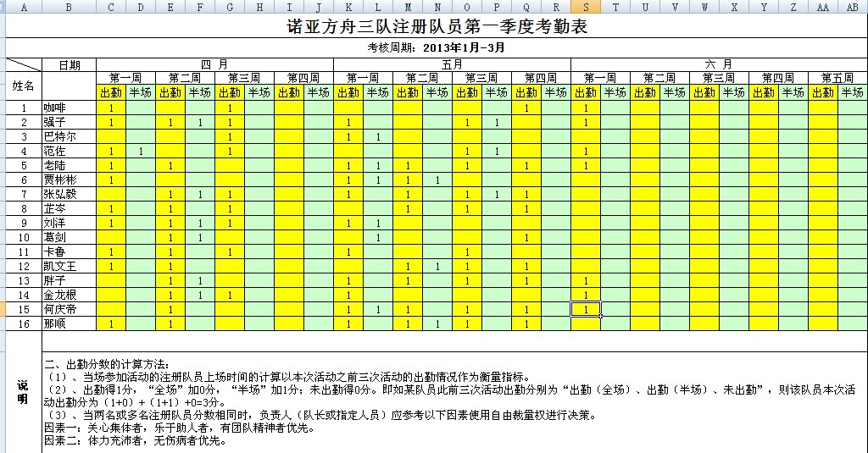Image resolution: width=868 pixels, height=453 pixels.
Task: Click the name cell 葛剑
Action: click(x=70, y=237)
